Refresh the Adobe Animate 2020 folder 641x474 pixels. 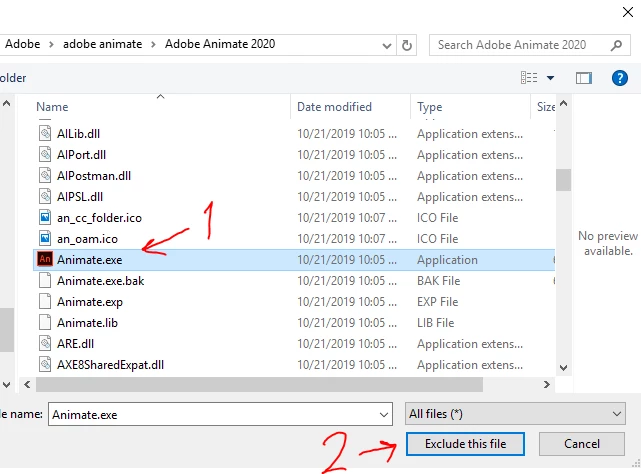[x=407, y=45]
